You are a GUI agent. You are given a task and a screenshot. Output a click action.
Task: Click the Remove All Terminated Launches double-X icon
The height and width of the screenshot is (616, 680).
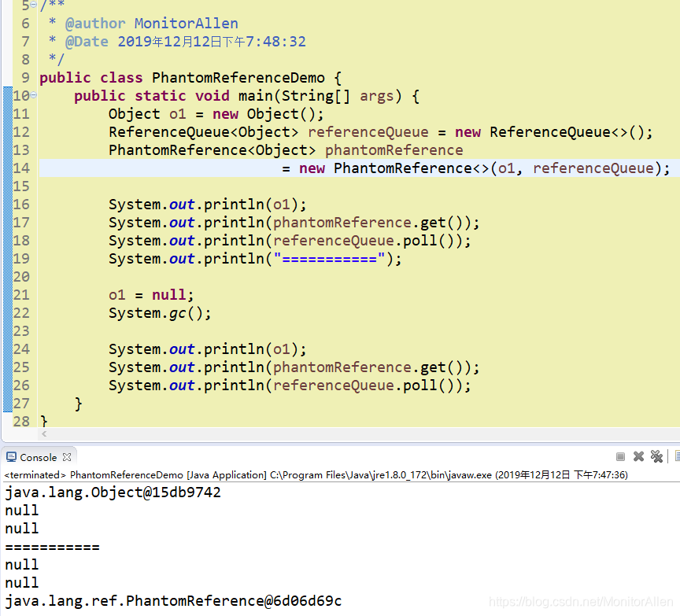click(656, 456)
